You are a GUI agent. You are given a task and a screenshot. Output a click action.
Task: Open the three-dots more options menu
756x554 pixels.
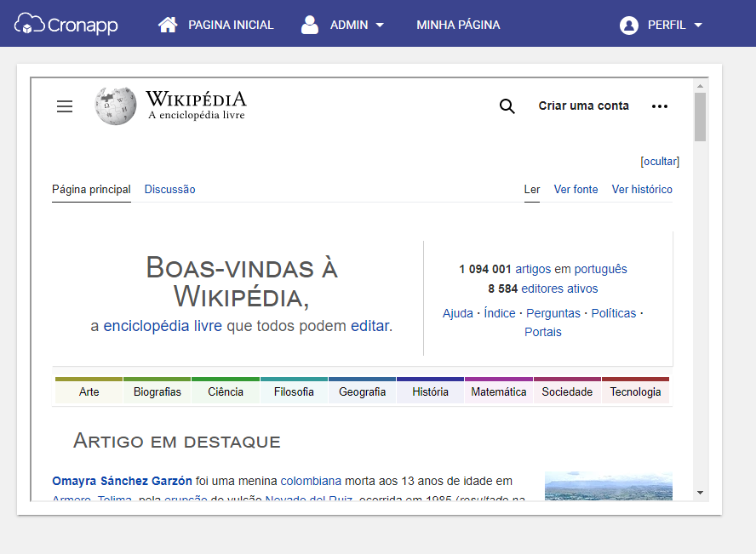660,106
